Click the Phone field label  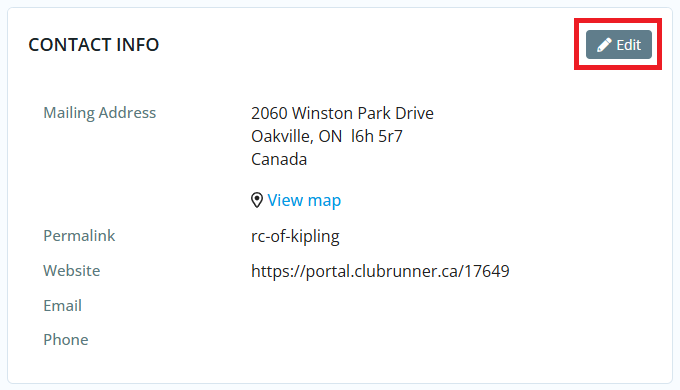pyautogui.click(x=65, y=340)
